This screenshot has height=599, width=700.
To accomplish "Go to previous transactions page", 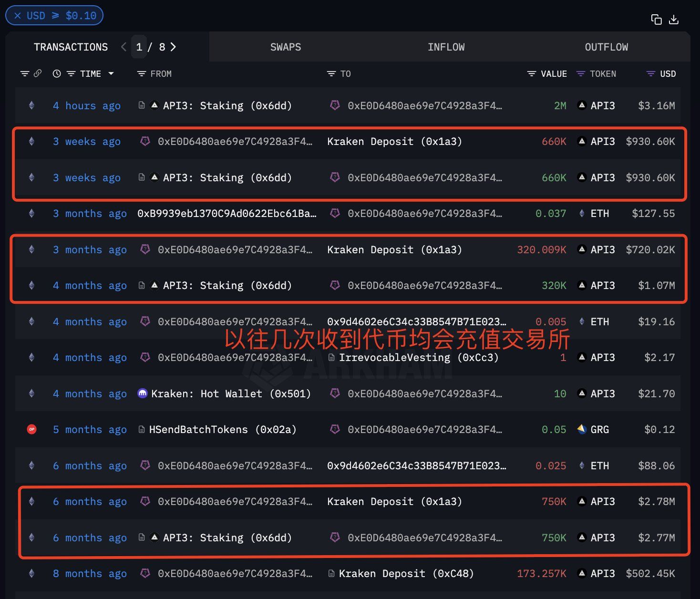I will pos(124,47).
